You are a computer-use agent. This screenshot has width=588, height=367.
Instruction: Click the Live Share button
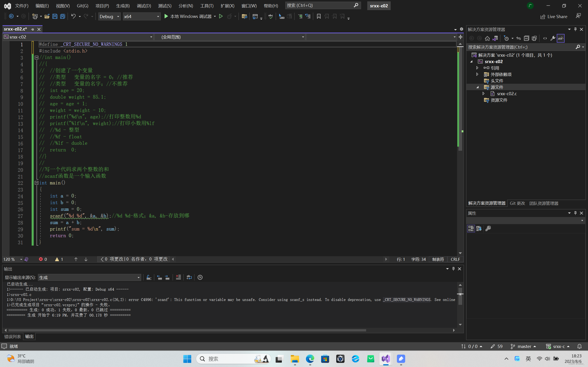coord(554,17)
